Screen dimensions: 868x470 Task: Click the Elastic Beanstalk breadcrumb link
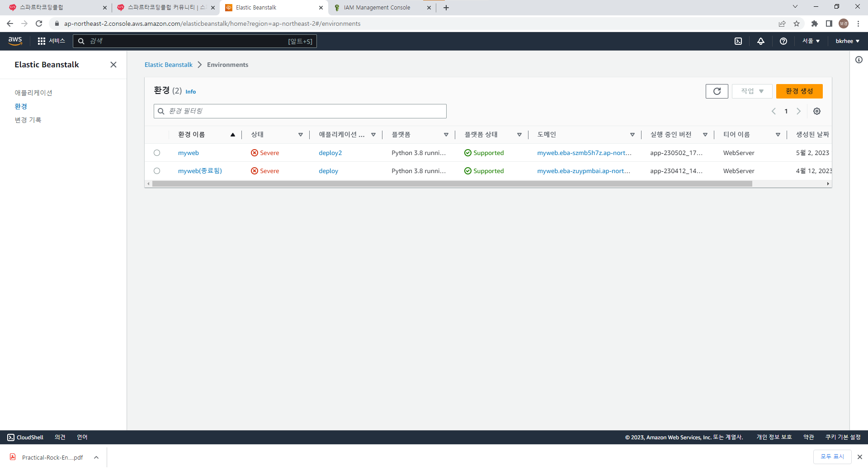coord(169,65)
